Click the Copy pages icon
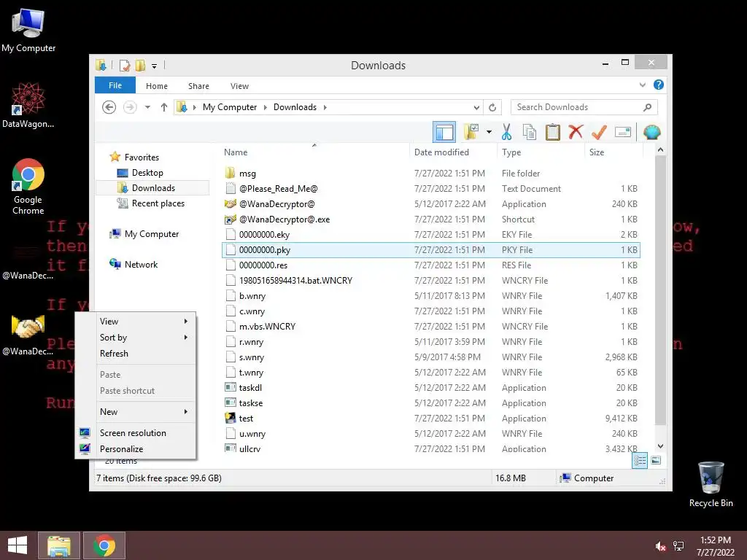 (530, 132)
